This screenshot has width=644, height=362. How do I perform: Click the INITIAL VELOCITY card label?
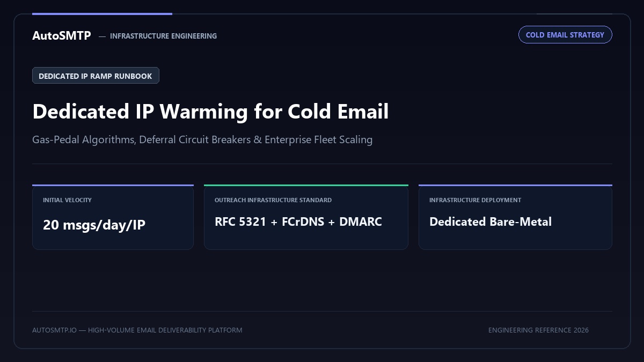pyautogui.click(x=67, y=200)
